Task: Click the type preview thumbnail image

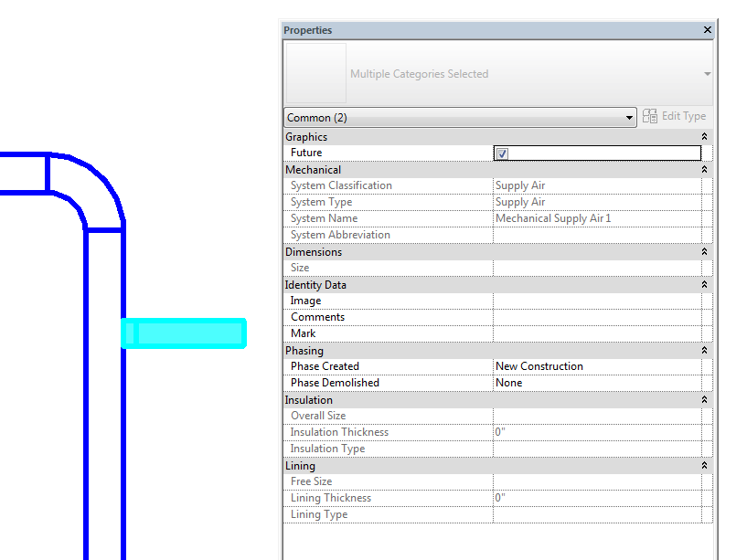Action: [x=315, y=73]
